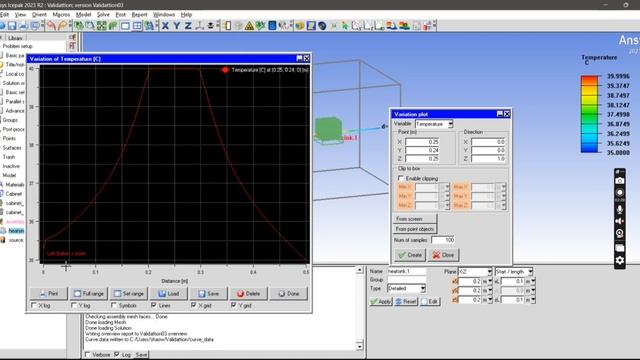Click the print toolbar icon
The height and width of the screenshot is (360, 640).
(23, 26)
